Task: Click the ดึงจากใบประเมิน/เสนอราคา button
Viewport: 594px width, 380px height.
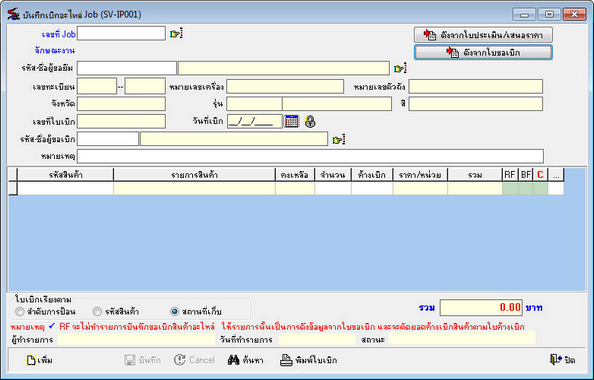Action: (x=483, y=35)
